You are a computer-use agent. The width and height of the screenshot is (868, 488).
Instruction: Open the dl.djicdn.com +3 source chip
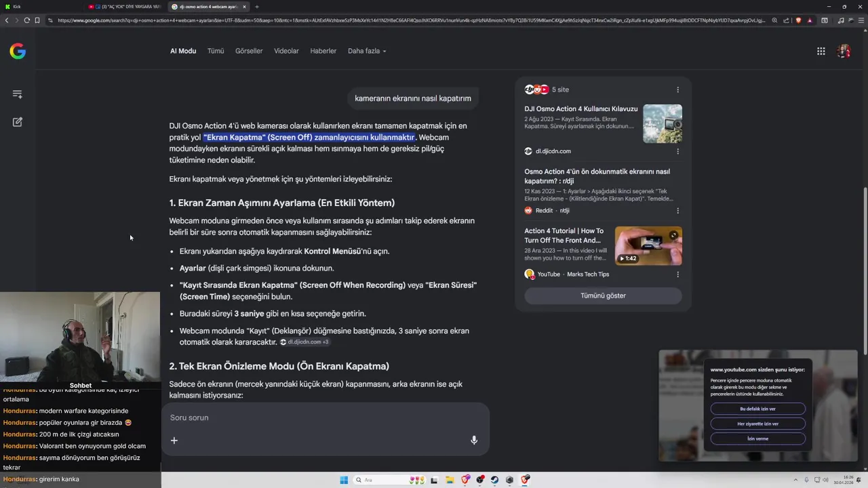click(x=304, y=342)
